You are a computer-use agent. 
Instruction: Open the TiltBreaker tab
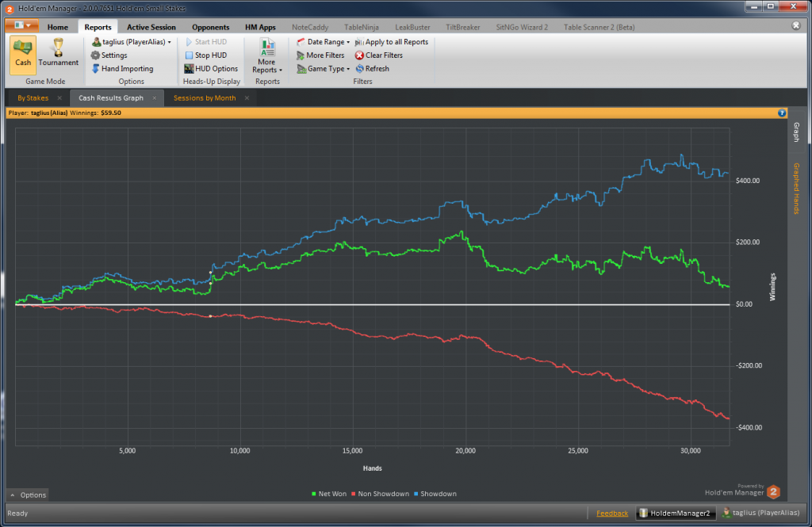462,27
